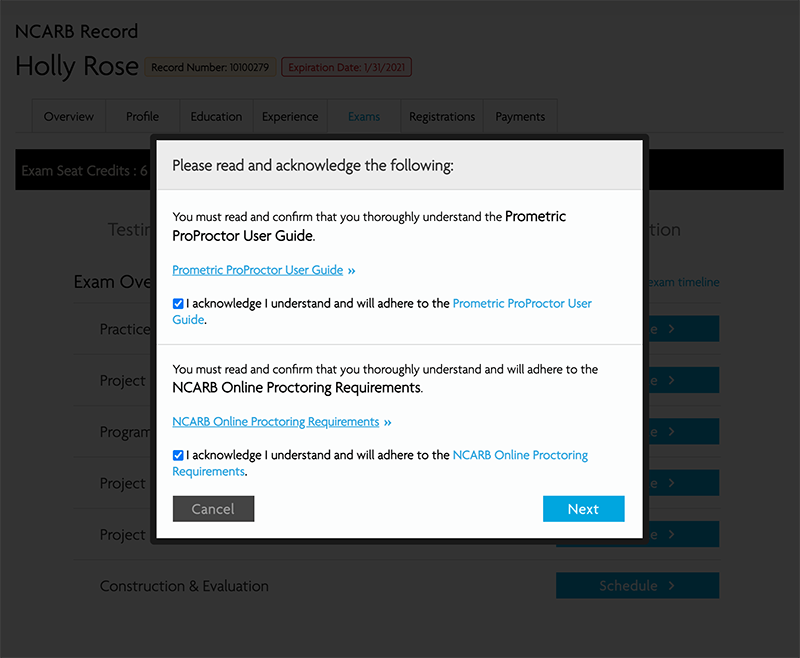Screen dimensions: 800x658
Task: Click the Record Number 10100279 badge
Action: [x=210, y=67]
